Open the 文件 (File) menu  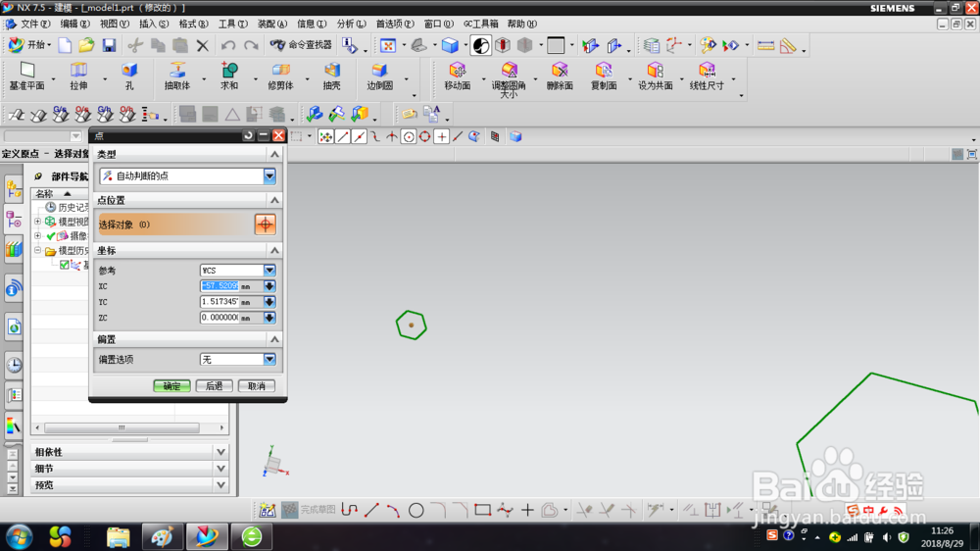[x=35, y=24]
